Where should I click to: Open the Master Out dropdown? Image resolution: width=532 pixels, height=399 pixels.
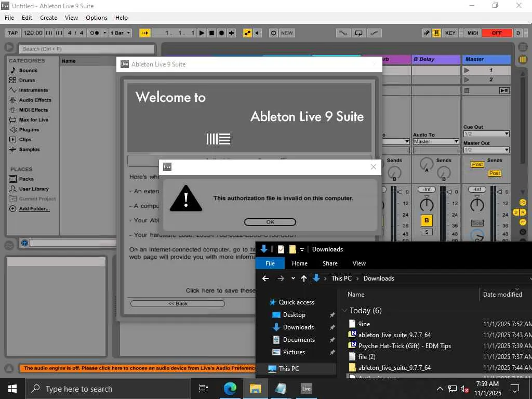(486, 150)
